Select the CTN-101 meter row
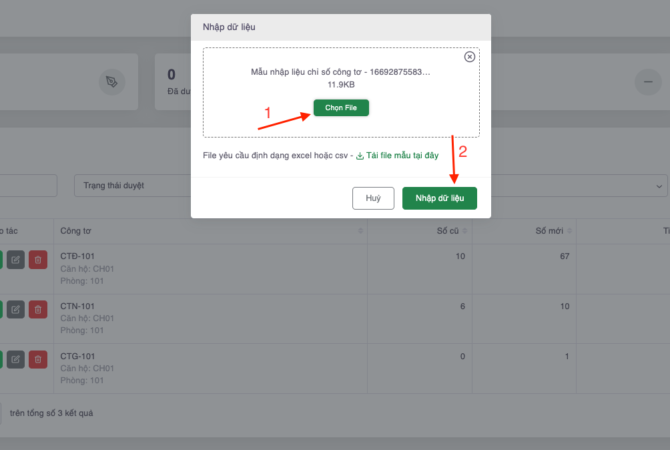The height and width of the screenshot is (450, 670). pyautogui.click(x=200, y=319)
